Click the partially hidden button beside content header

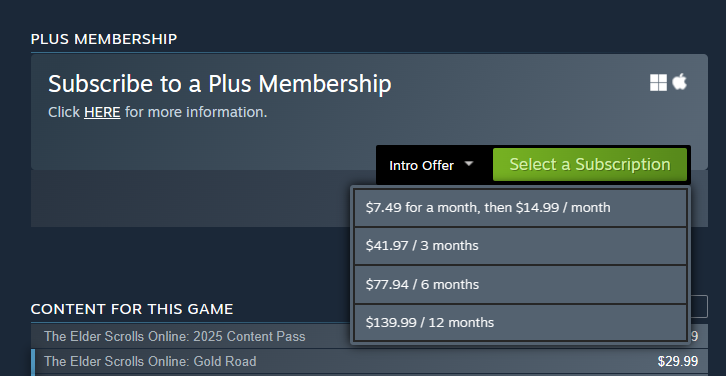tap(699, 307)
